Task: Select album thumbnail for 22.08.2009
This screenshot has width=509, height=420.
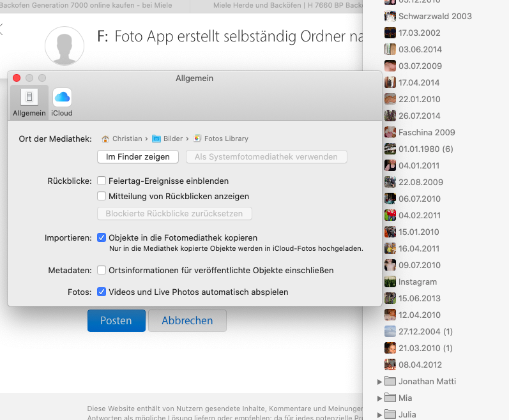Action: click(390, 182)
